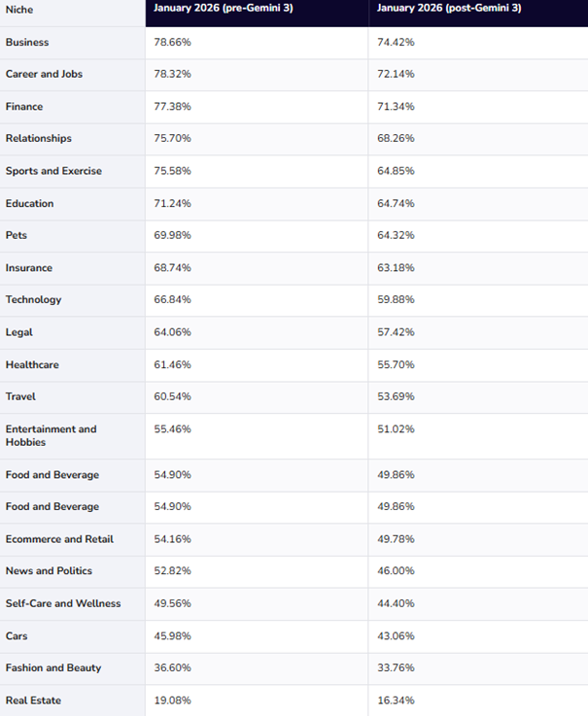Select the Entertainment and Hobbies cell

tap(51, 435)
